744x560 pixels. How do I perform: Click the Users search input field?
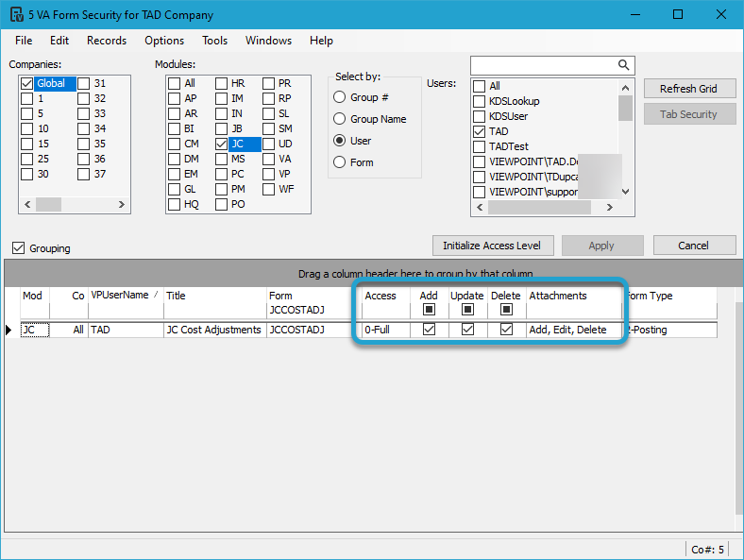tap(544, 65)
